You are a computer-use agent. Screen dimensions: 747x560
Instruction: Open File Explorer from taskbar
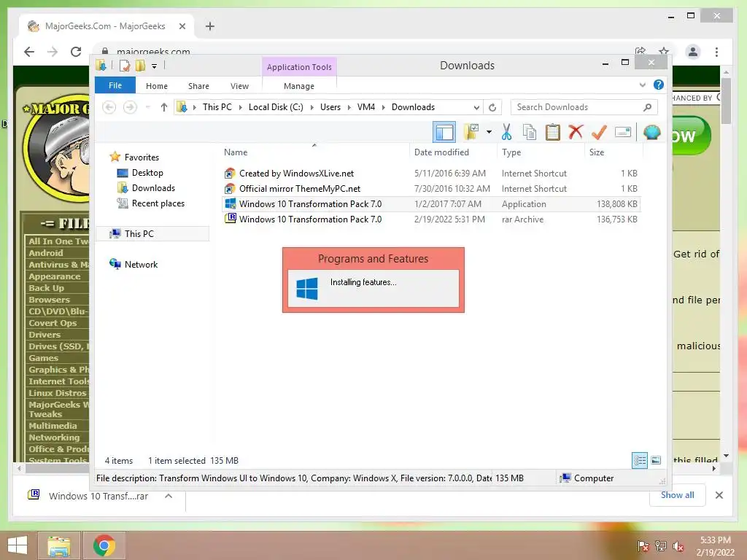point(58,545)
